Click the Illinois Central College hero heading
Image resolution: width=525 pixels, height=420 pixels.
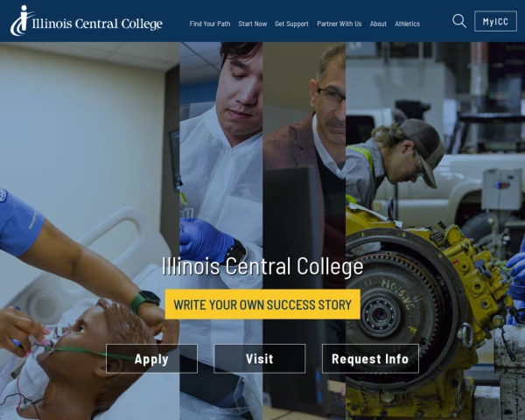262,267
